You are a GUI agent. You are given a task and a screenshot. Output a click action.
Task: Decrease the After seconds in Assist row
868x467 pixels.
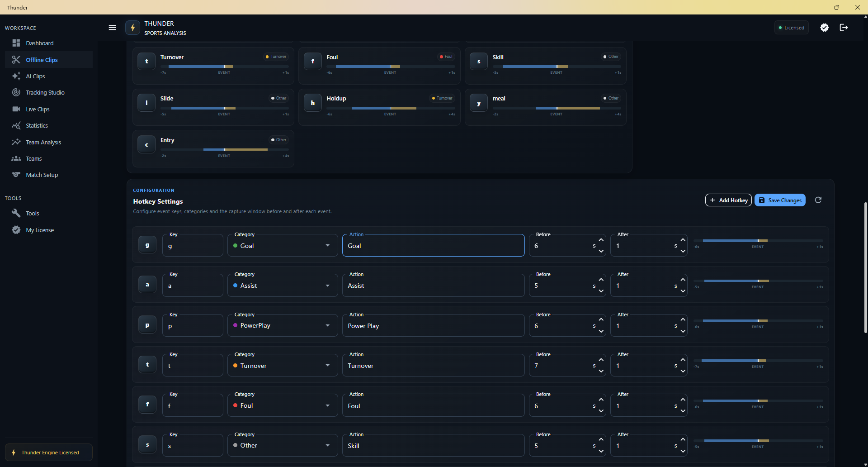(x=683, y=291)
